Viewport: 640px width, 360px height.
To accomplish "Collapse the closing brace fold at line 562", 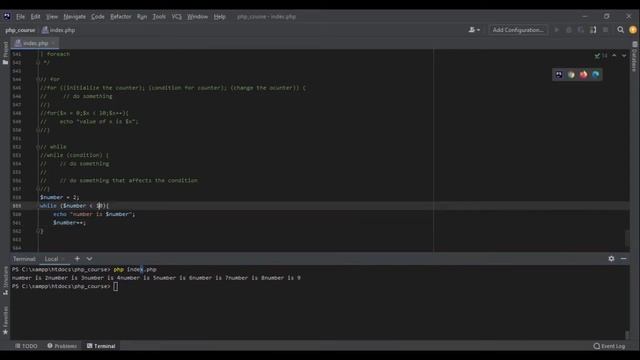I will tap(38, 231).
